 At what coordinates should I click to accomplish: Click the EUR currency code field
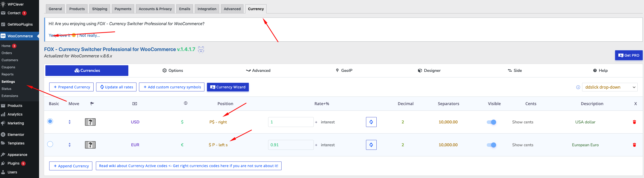[135, 145]
